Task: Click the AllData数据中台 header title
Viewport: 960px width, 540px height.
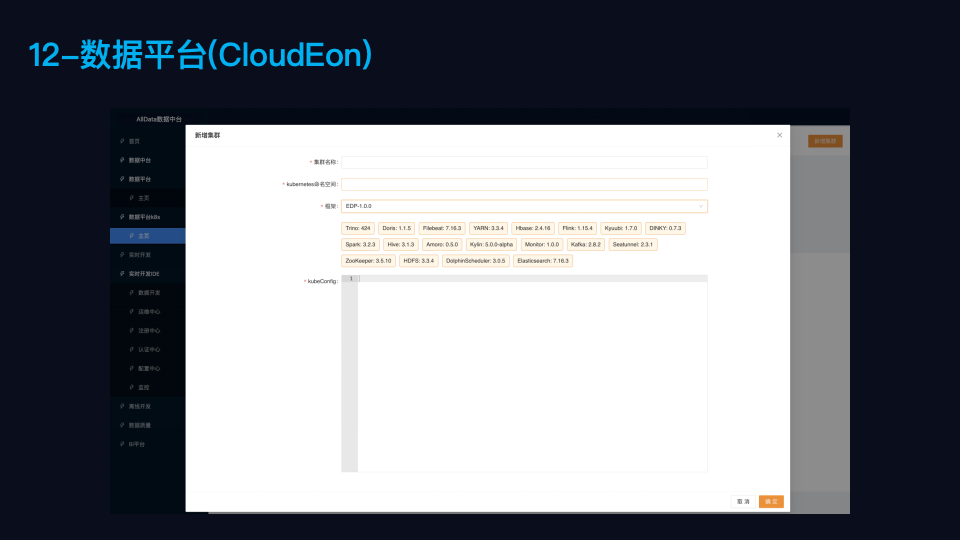Action: pos(159,119)
